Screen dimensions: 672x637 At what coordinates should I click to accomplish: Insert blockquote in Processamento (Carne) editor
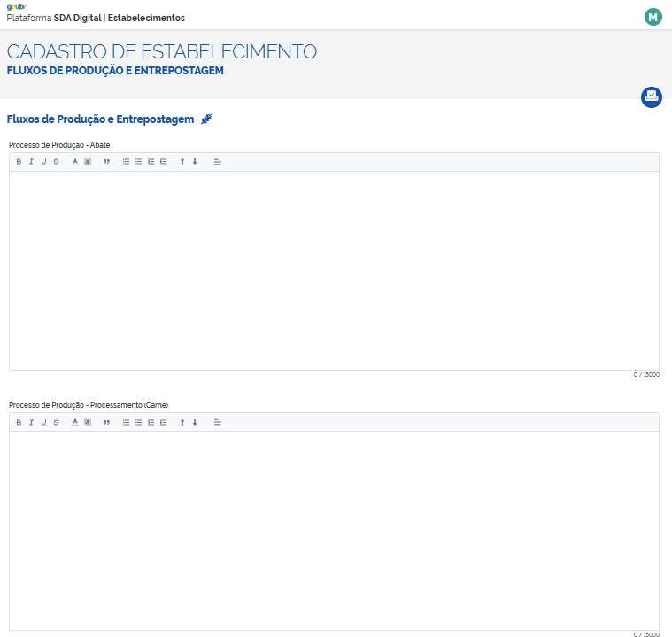click(106, 422)
